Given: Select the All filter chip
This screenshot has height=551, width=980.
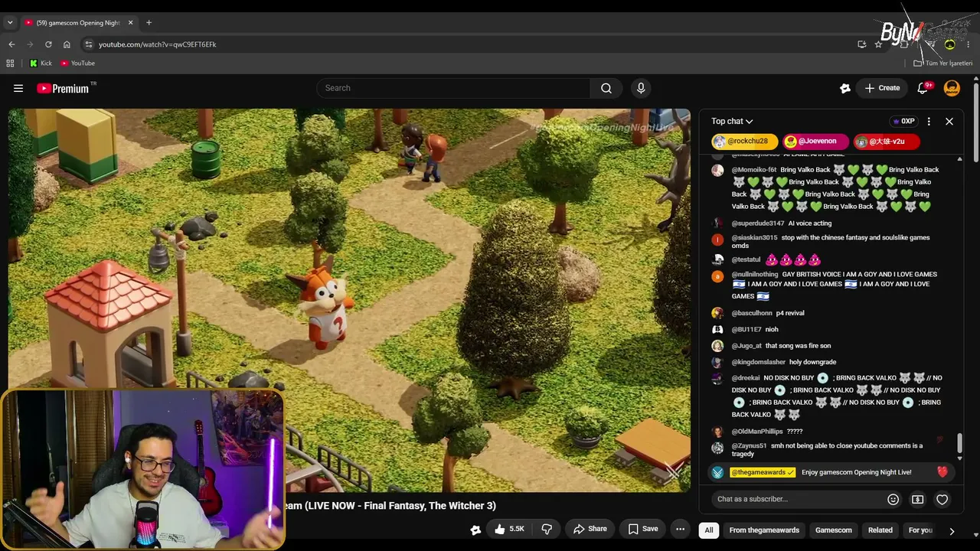Looking at the screenshot, I should 709,530.
